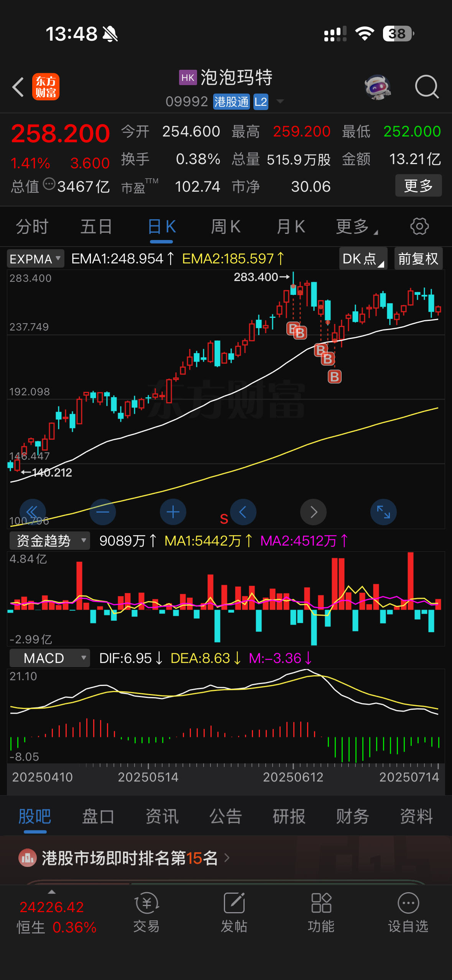Tap the 市盈 102.74 value
The height and width of the screenshot is (980, 452).
pos(197,187)
